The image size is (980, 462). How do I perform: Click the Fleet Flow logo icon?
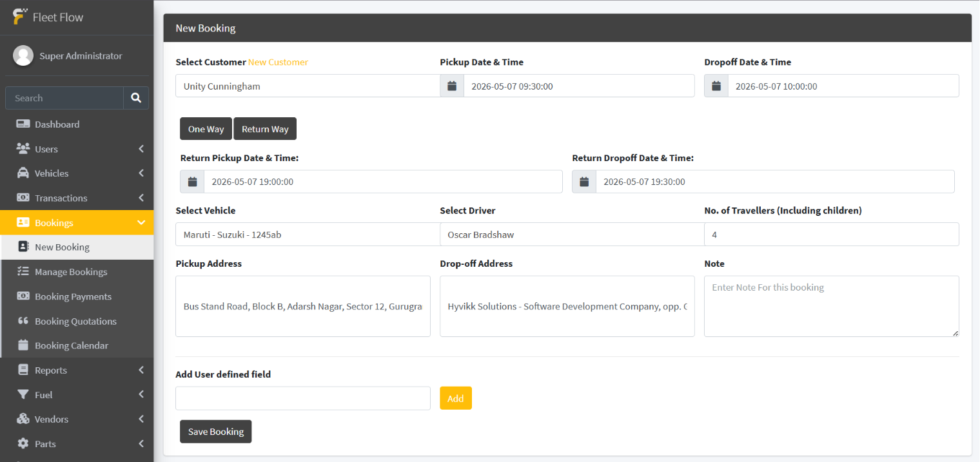click(20, 17)
